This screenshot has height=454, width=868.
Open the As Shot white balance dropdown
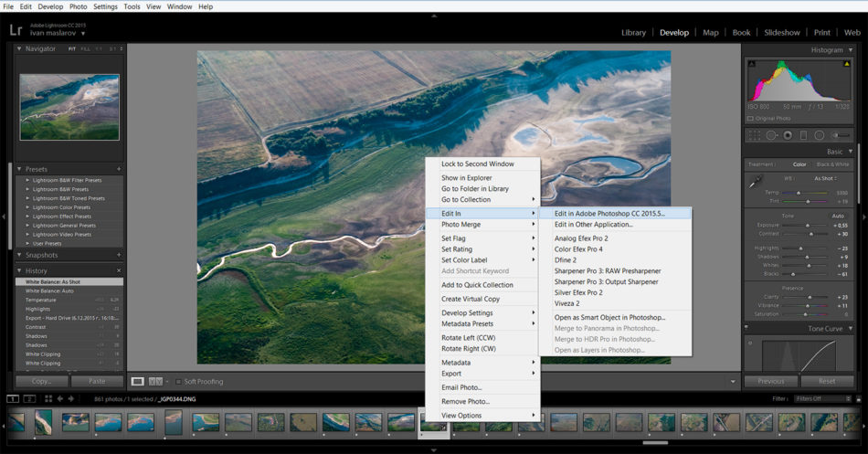click(826, 178)
